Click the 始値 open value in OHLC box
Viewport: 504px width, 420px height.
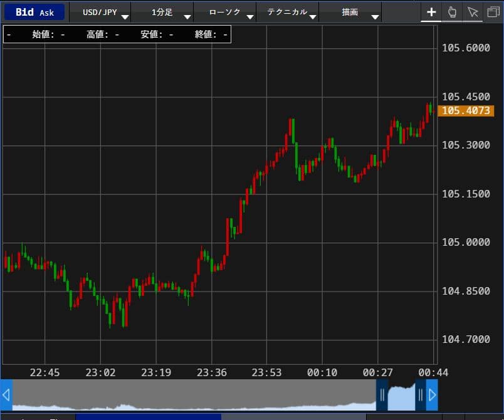(48, 34)
